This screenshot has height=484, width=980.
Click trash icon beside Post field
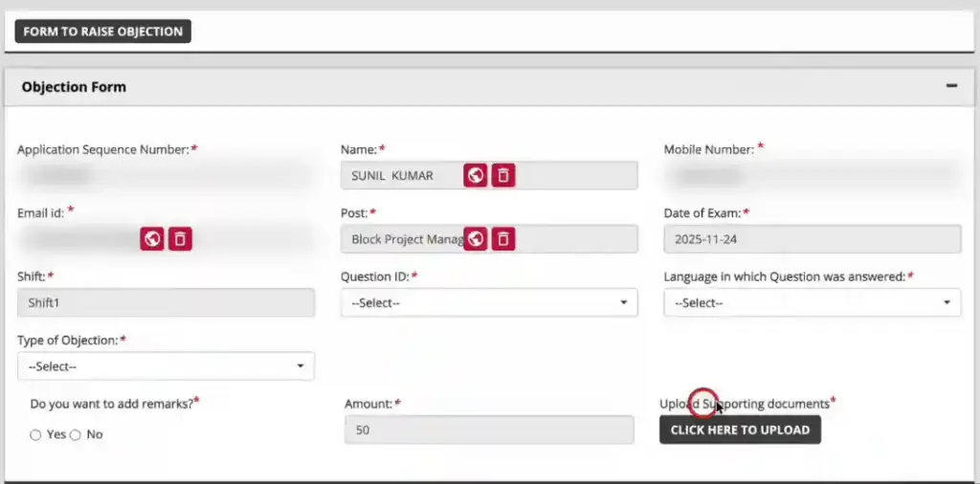[504, 238]
